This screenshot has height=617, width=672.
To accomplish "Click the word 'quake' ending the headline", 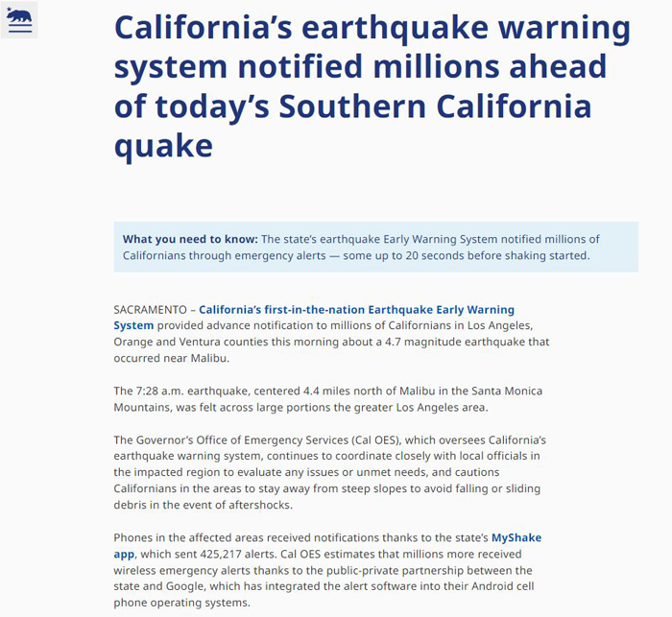I will (163, 147).
